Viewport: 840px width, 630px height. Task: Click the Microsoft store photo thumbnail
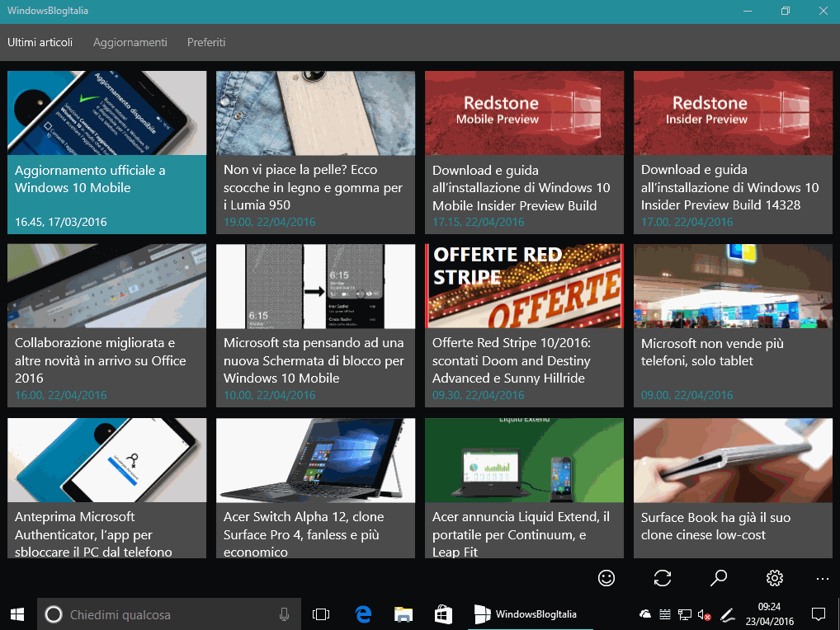click(733, 286)
